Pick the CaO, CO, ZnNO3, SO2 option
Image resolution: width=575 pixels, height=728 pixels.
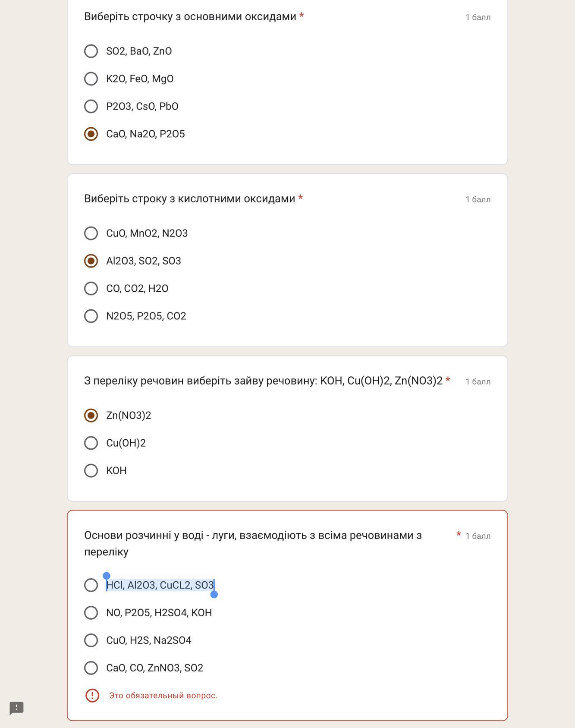pos(91,668)
